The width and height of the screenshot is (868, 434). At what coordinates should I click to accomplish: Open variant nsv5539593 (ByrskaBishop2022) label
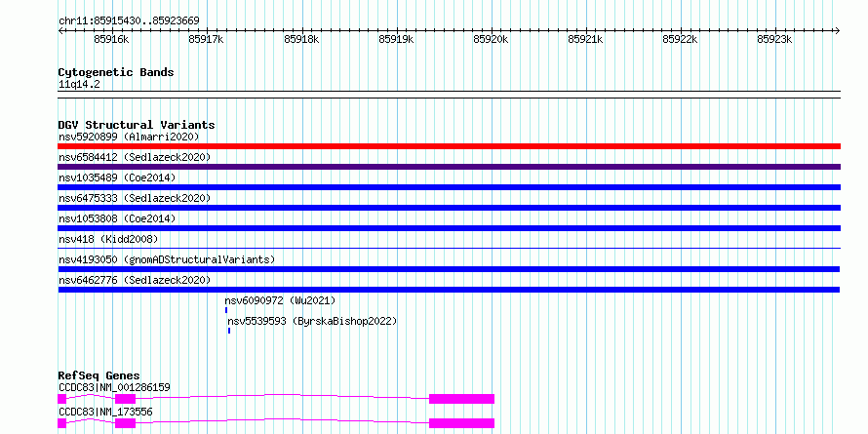pos(312,321)
